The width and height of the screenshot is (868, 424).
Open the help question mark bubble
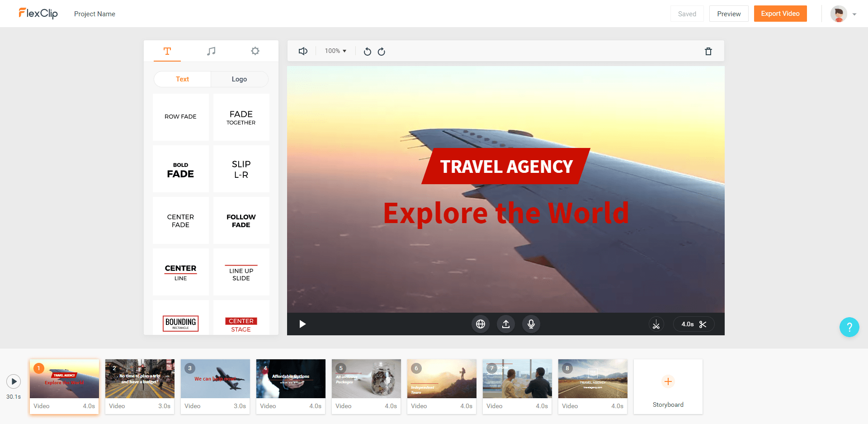click(849, 327)
